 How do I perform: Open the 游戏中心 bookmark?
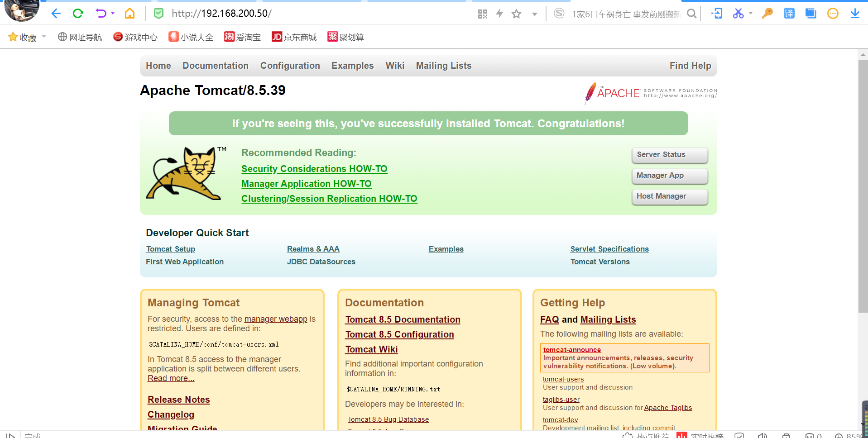tap(135, 37)
